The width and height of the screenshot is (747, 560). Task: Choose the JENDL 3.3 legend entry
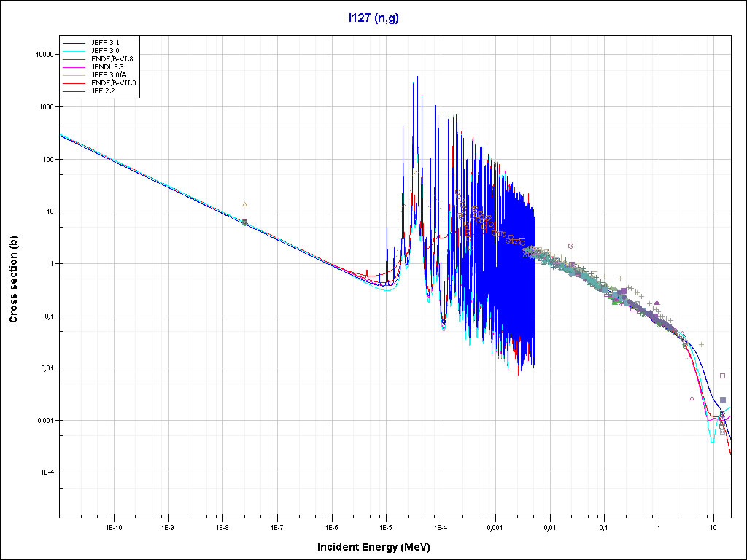coord(108,67)
